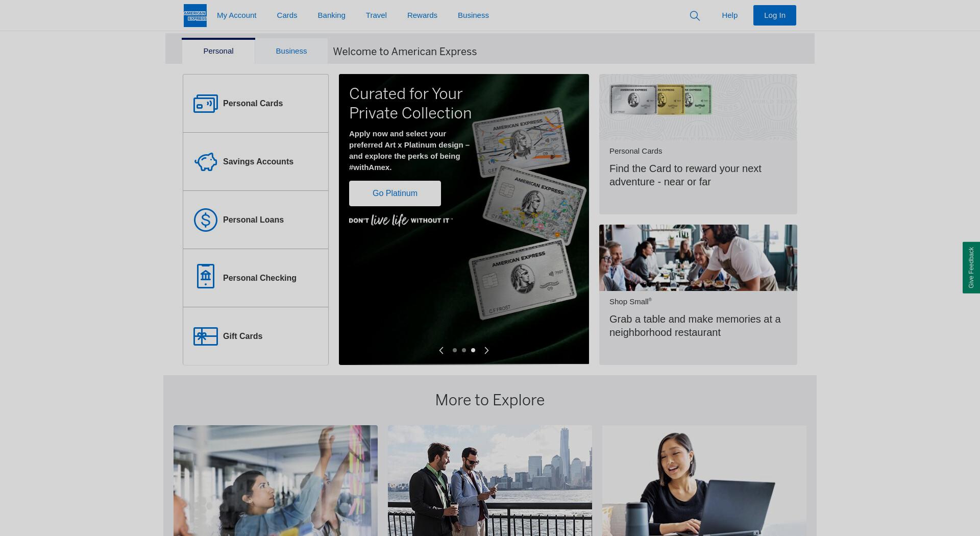Screen dimensions: 980x536
Task: Open the Gift Cards sidebar link
Action: [x=256, y=336]
